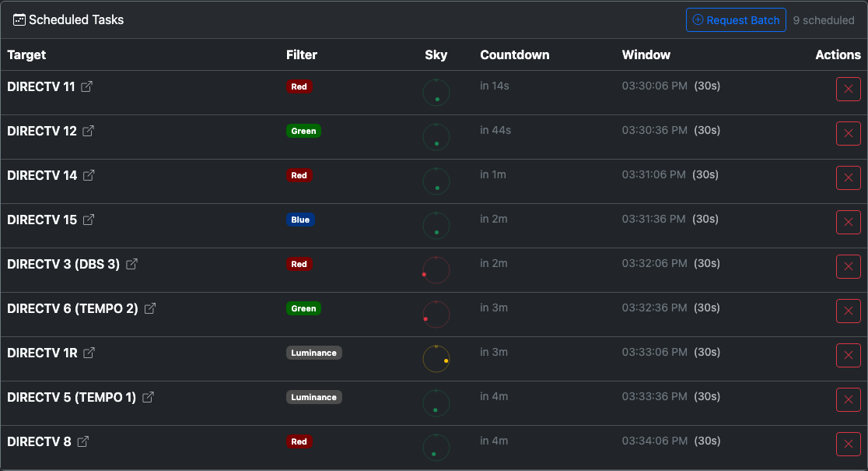Viewport: 868px width, 471px height.
Task: Click the Filter column header
Action: point(302,54)
